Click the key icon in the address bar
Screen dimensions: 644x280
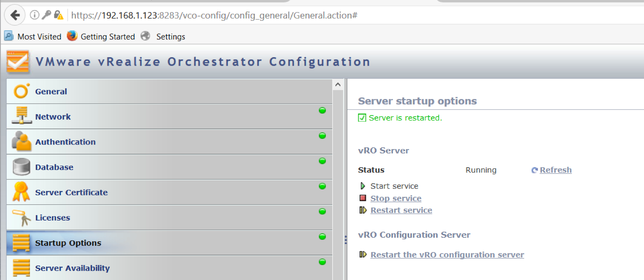pos(46,15)
